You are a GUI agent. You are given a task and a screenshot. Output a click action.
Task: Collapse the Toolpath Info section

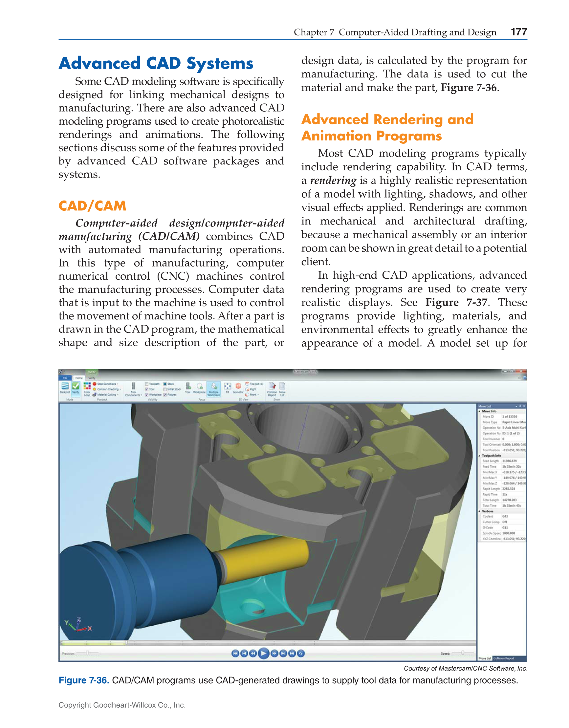tap(480, 456)
